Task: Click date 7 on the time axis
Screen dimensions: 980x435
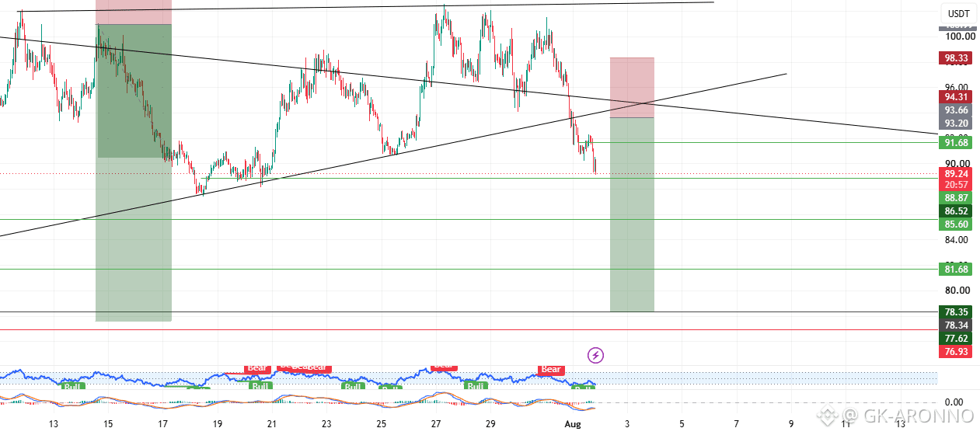Action: coord(736,424)
